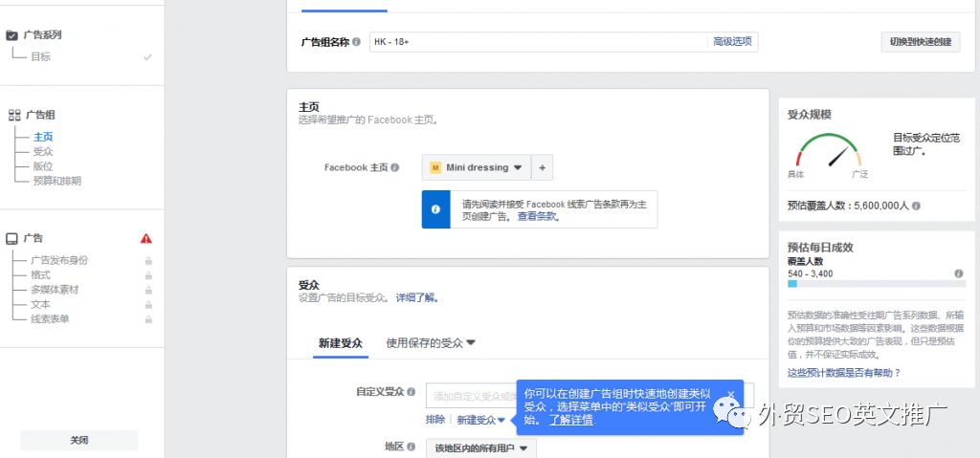
Task: Click the ad set name field HK - 18+
Action: pos(538,42)
